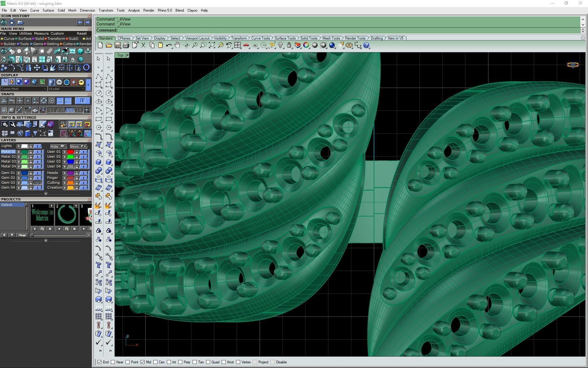Click the forward arrow in Icon History
The height and width of the screenshot is (368, 588).
coord(88,22)
